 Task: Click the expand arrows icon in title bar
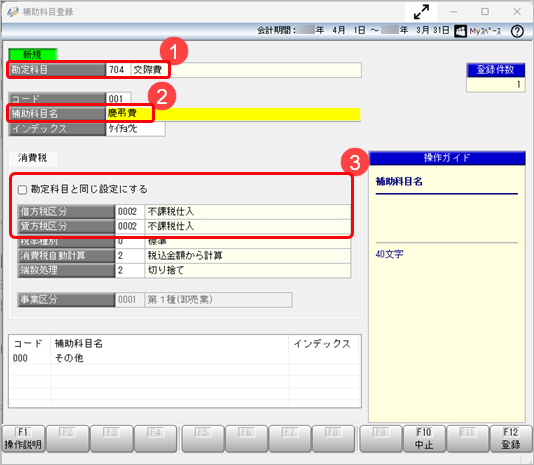point(421,12)
